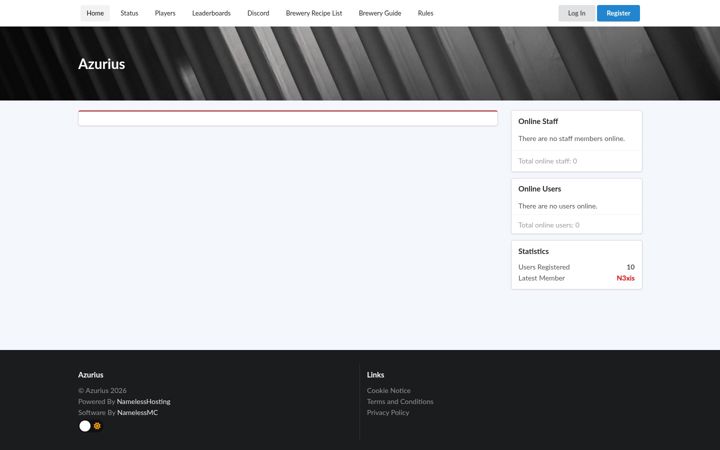Open the Cookie Notice link
720x450 pixels.
388,391
